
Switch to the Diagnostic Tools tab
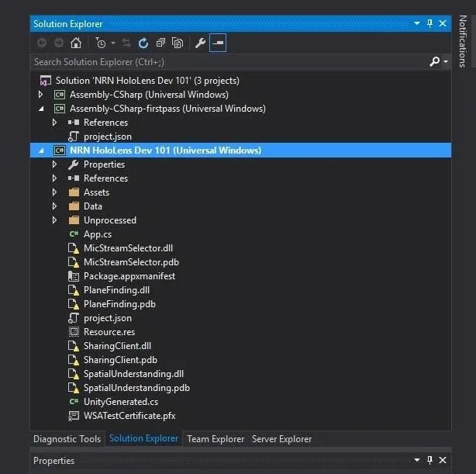pos(67,439)
